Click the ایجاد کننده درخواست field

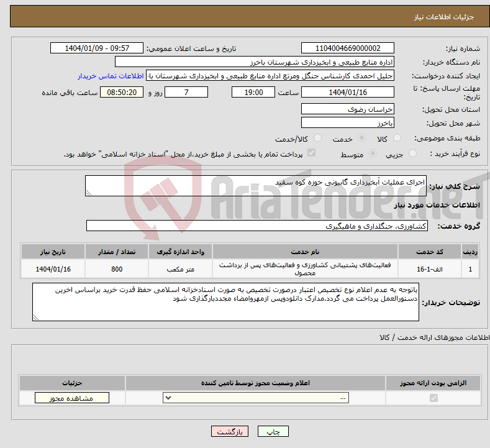pos(270,76)
